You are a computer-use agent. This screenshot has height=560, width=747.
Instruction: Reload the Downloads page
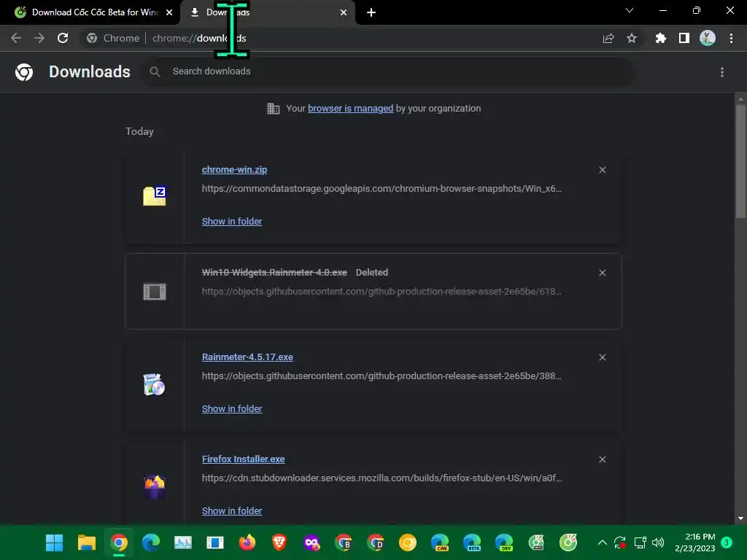click(63, 38)
